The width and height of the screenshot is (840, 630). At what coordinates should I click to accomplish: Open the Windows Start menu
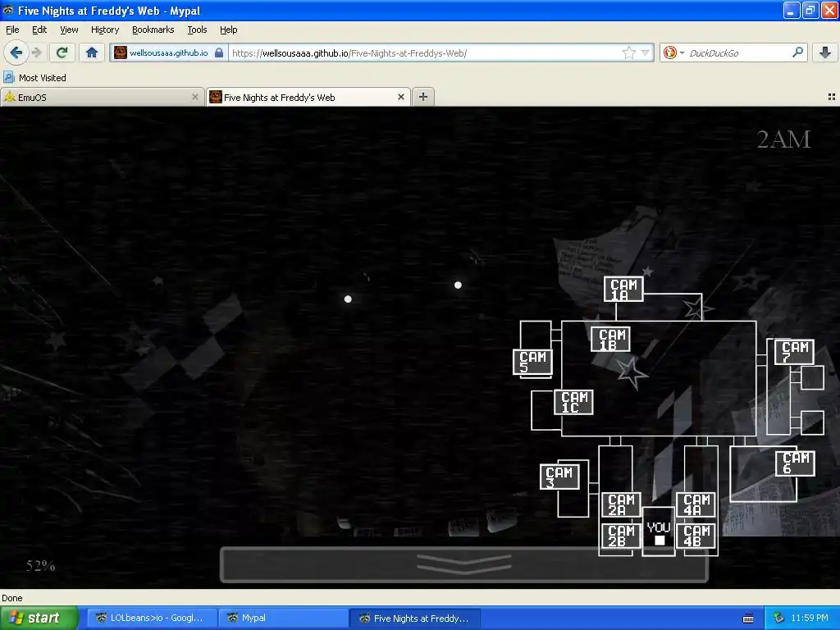(38, 619)
